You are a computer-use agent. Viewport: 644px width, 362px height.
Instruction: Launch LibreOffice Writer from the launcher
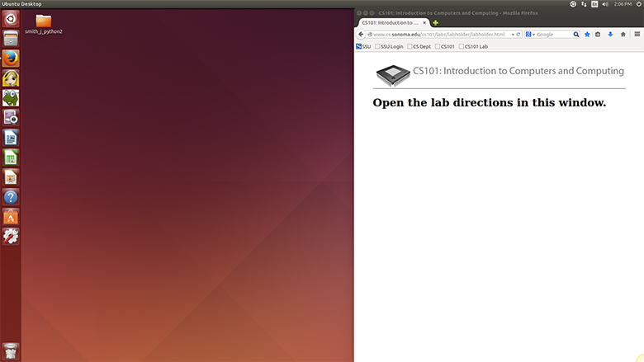(11, 138)
